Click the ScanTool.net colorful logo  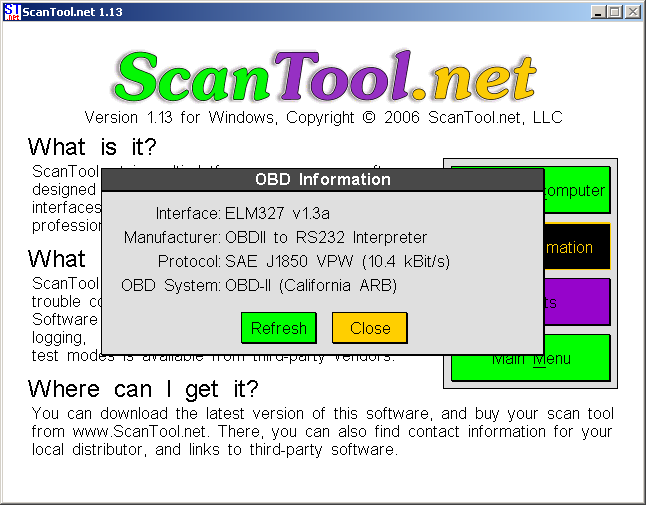(325, 76)
